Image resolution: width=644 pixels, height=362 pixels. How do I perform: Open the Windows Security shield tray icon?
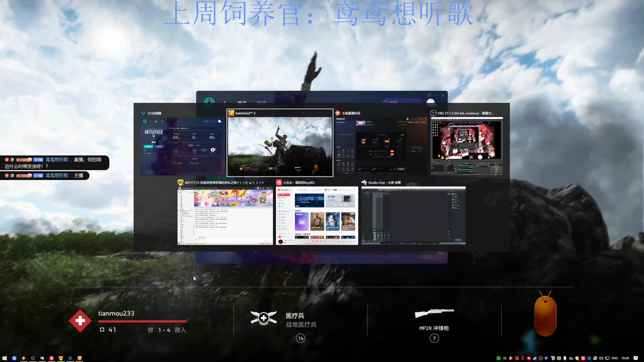pyautogui.click(x=577, y=358)
